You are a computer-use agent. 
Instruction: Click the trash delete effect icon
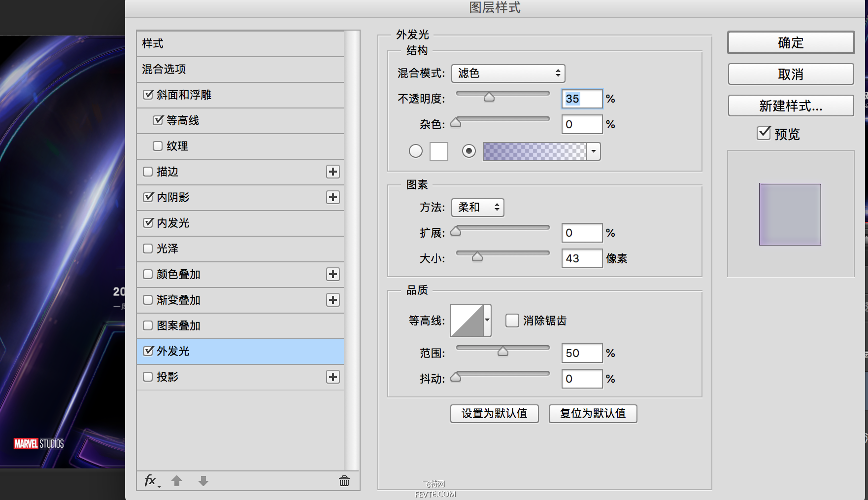(344, 481)
